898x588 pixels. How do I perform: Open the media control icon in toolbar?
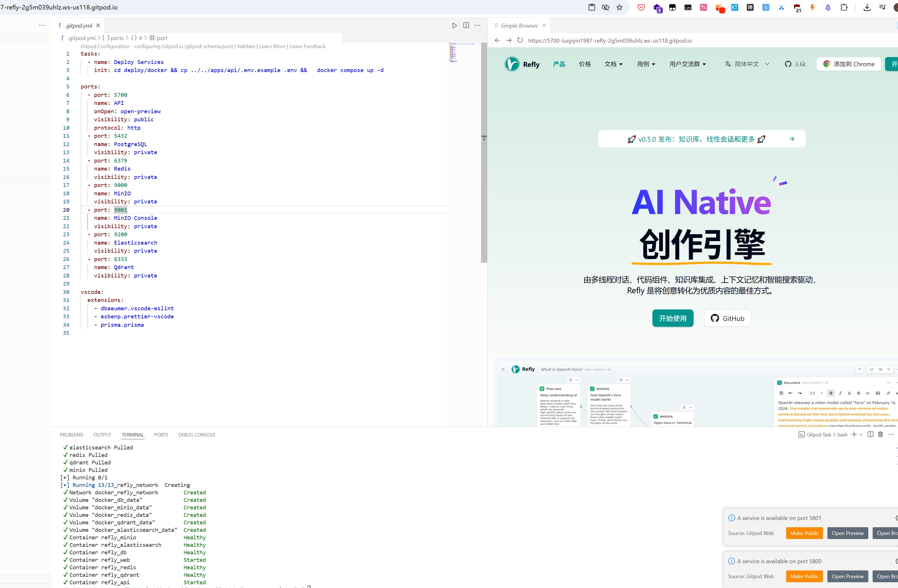882,7
